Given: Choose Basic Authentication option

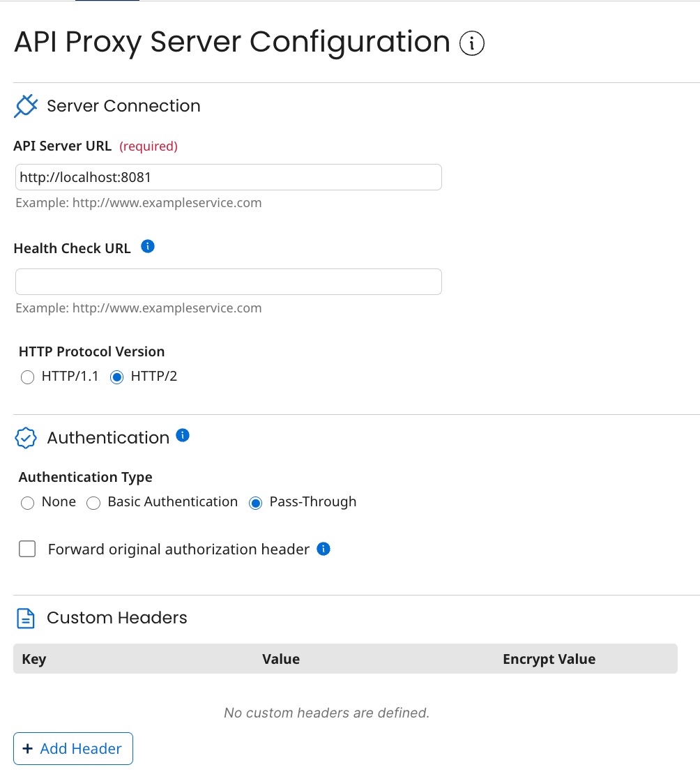Looking at the screenshot, I should [x=93, y=503].
